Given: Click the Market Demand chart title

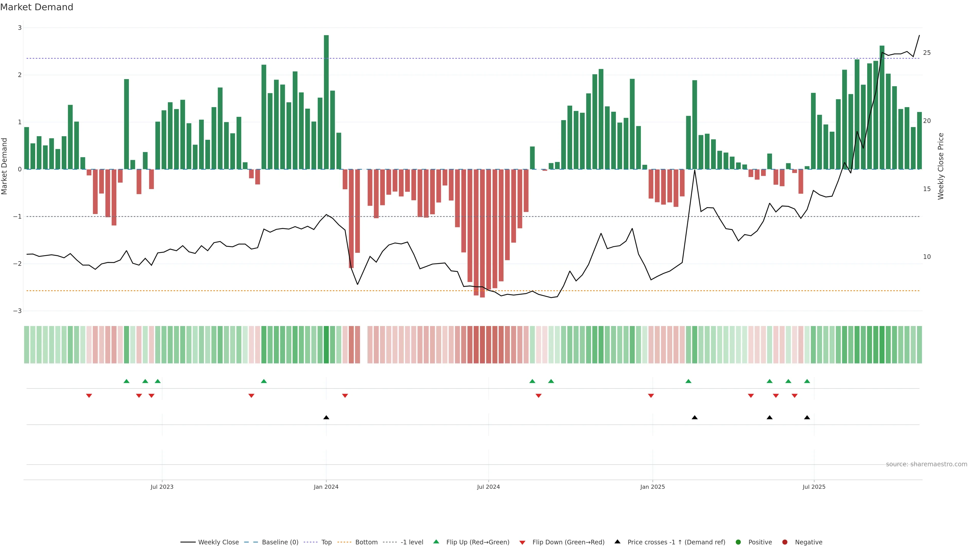Looking at the screenshot, I should coord(36,7).
